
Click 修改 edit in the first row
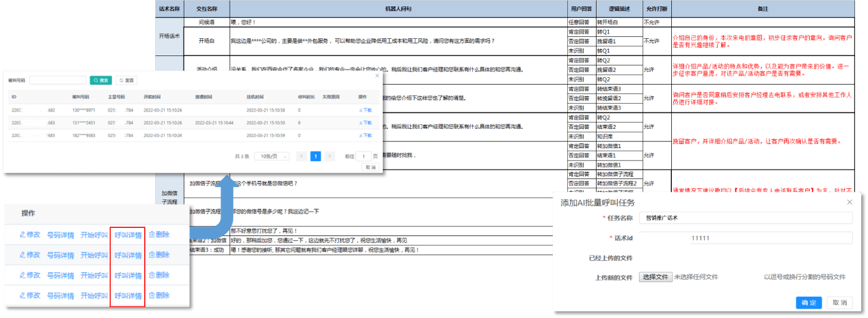point(29,235)
